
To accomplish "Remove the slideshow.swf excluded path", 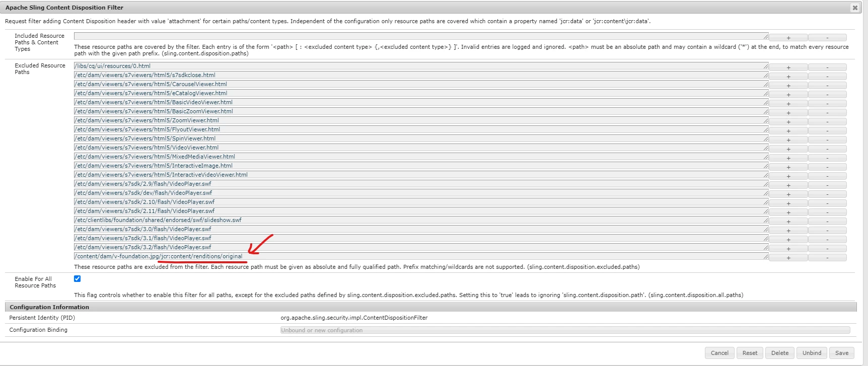I will (827, 222).
